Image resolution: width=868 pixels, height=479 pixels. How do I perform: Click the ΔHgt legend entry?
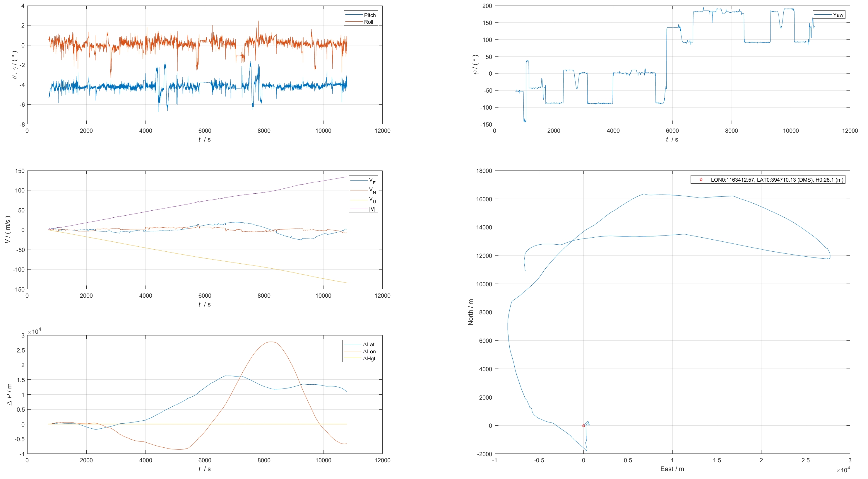coord(359,359)
